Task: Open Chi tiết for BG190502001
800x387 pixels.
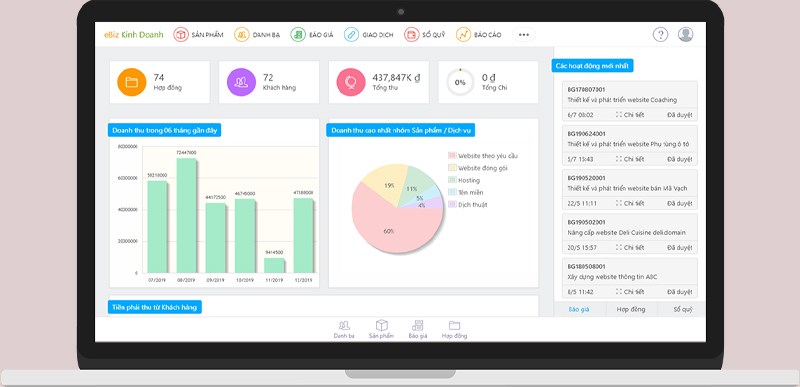Action: click(x=630, y=248)
